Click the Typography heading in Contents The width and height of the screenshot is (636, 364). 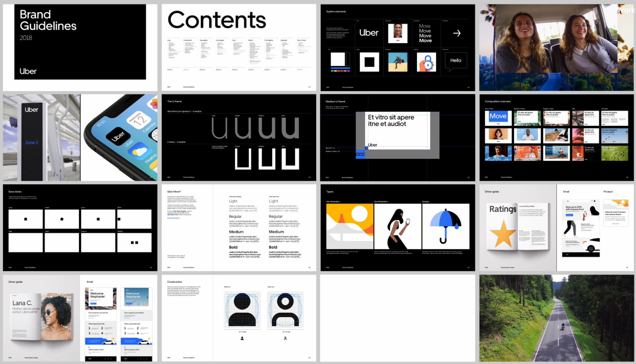pos(203,40)
